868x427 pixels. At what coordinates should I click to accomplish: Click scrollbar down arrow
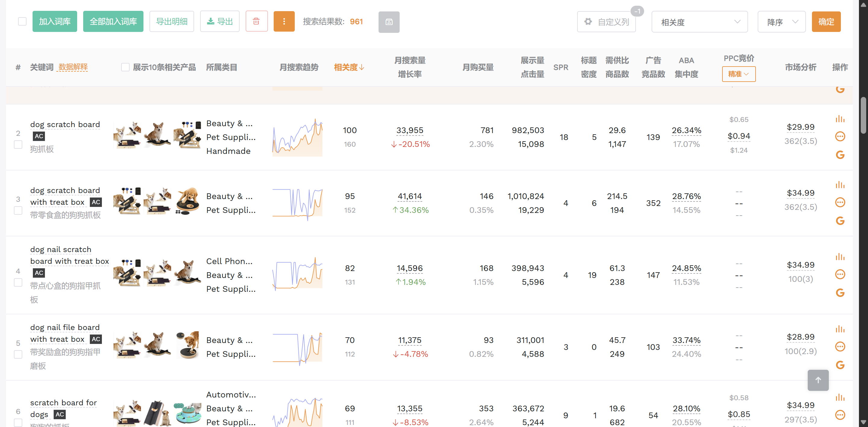pos(863,422)
